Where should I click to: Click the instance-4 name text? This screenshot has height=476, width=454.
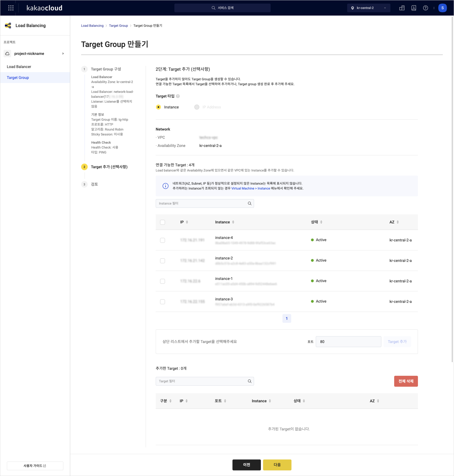pyautogui.click(x=224, y=238)
